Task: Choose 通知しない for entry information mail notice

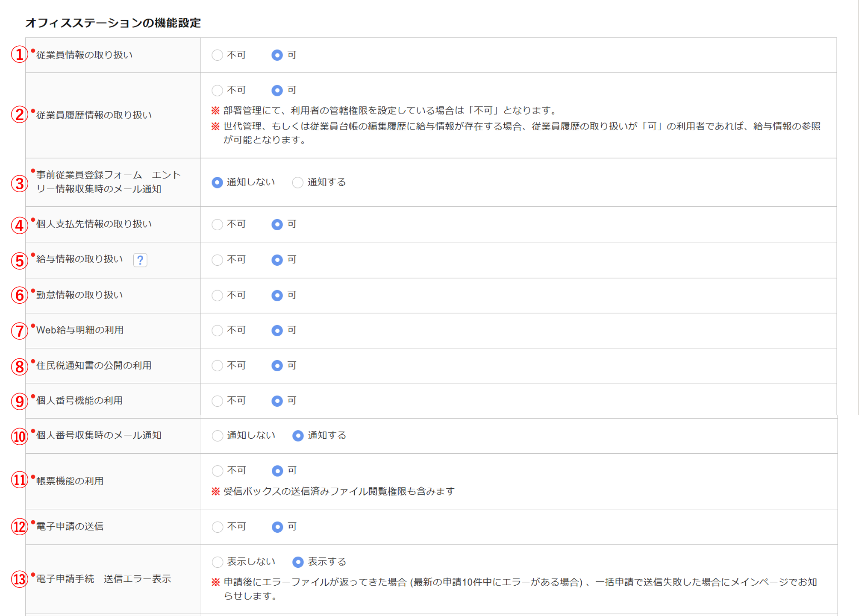Action: (x=217, y=182)
